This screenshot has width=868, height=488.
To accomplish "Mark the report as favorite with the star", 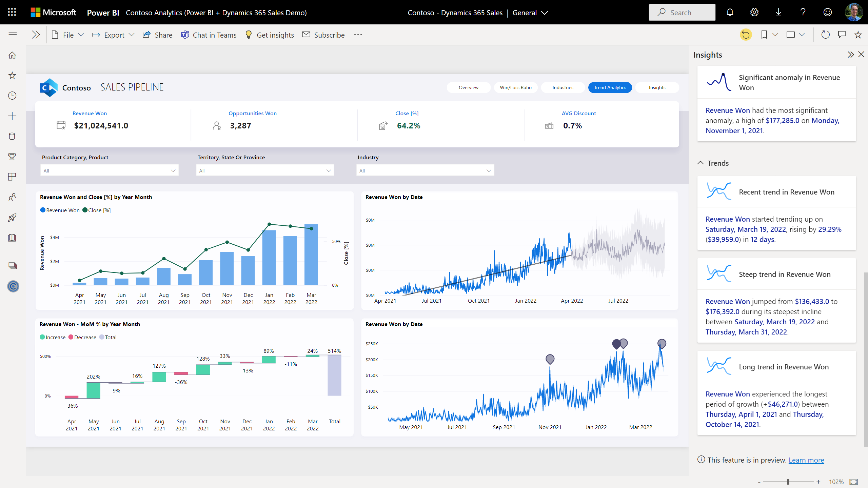I will 857,34.
